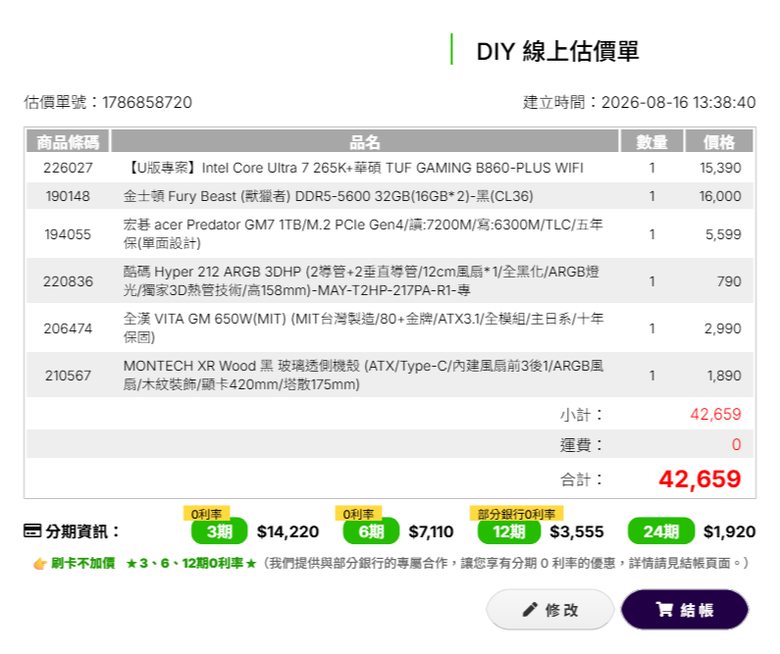Select the 6期 installment badge
Image resolution: width=780 pixels, height=654 pixels.
[371, 531]
